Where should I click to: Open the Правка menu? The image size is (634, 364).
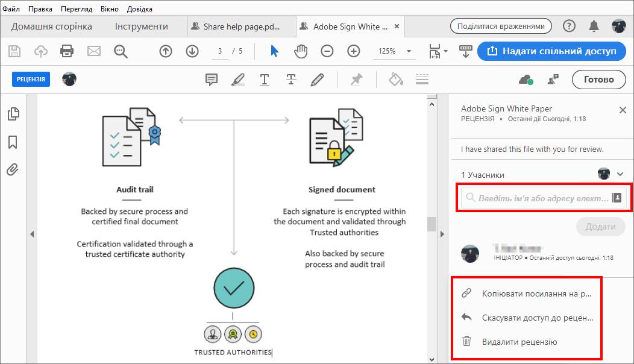click(40, 9)
